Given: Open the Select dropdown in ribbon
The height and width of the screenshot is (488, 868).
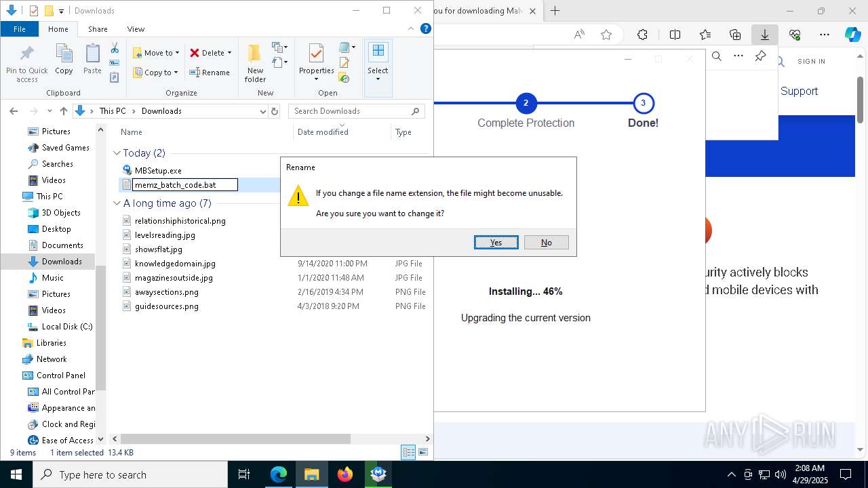Looking at the screenshot, I should [x=378, y=64].
